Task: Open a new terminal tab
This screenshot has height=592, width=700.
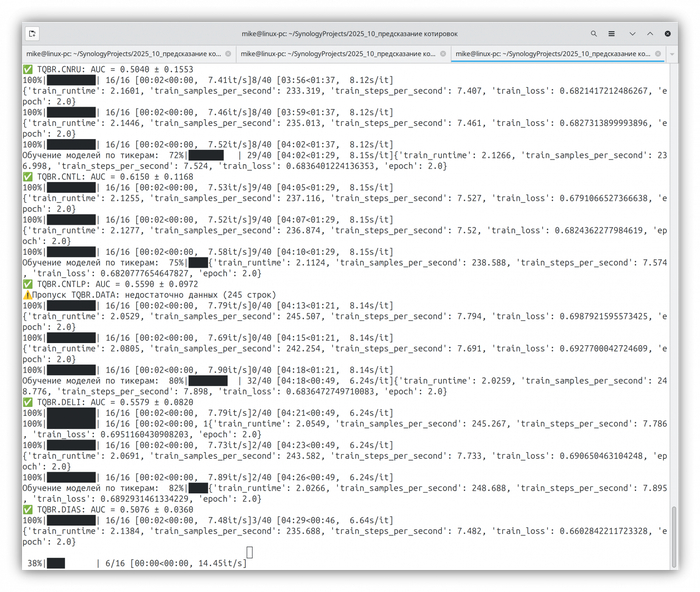Action: tap(33, 34)
